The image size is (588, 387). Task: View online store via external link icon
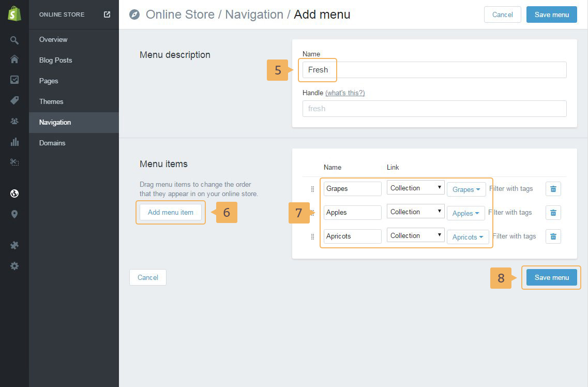(x=107, y=14)
